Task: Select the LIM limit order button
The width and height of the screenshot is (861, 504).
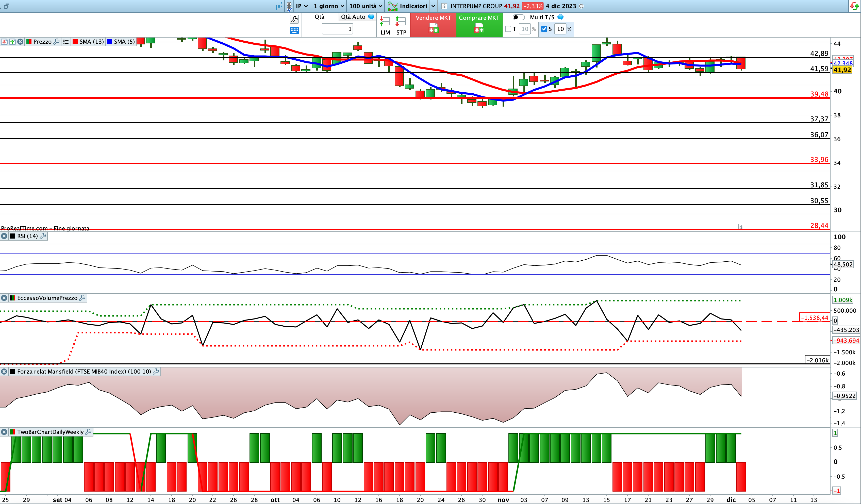Action: [x=385, y=26]
